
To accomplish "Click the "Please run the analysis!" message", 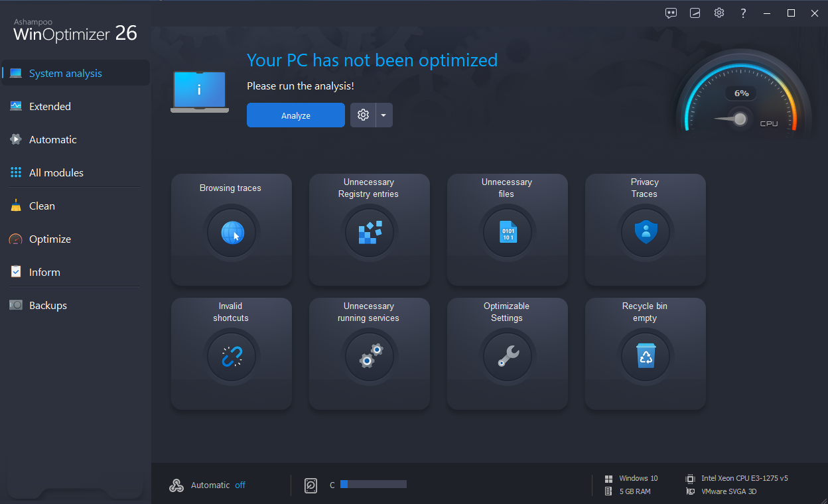I will 301,86.
